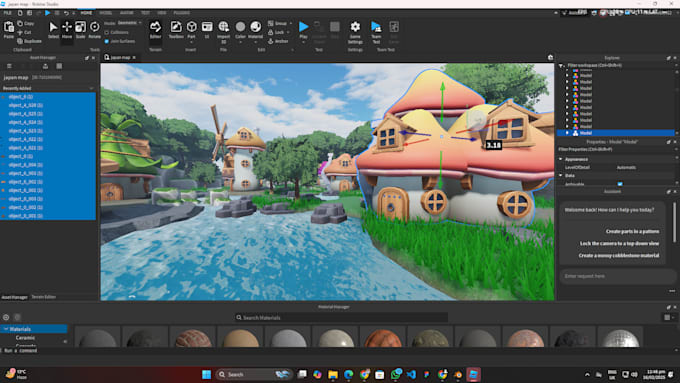Collapse the Appearance properties section

click(x=560, y=159)
